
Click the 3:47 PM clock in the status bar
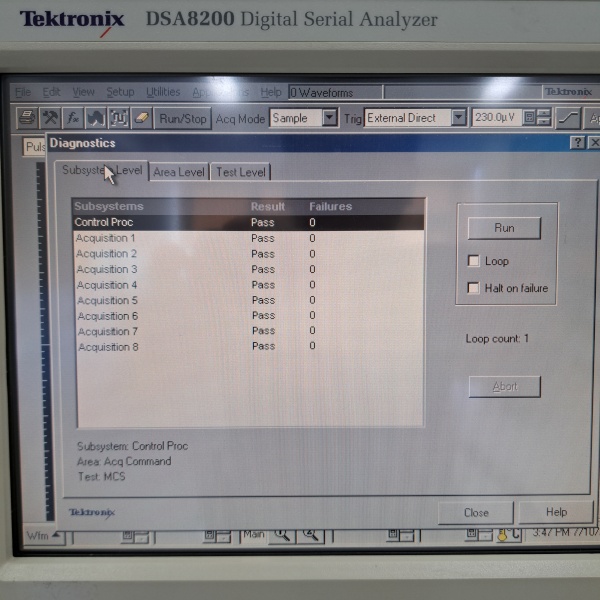566,533
